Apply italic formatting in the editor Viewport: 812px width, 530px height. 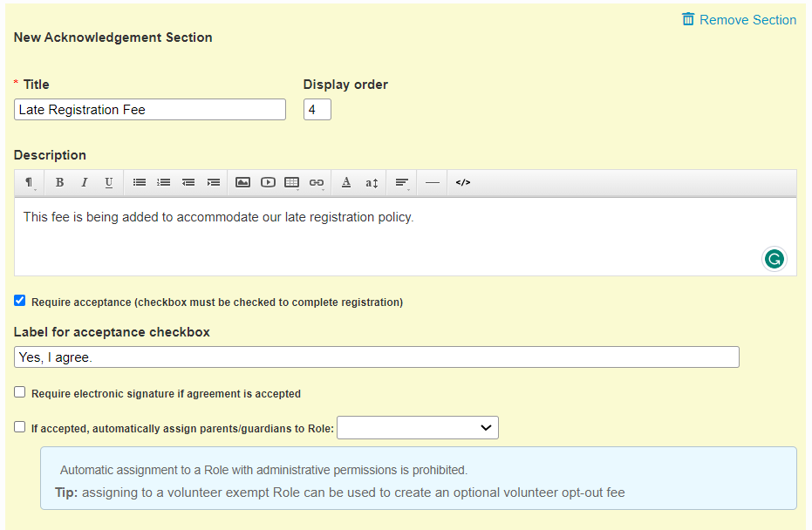pyautogui.click(x=85, y=183)
